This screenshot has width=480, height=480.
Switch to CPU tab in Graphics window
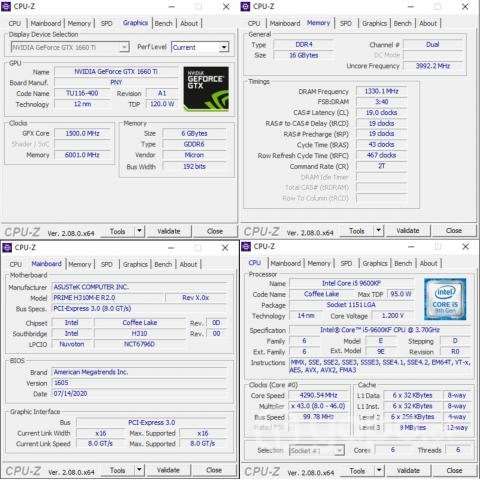point(15,23)
